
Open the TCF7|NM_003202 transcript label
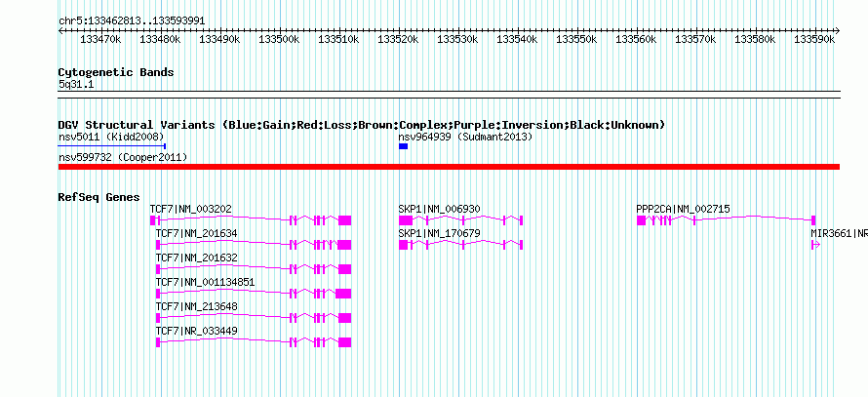coord(191,210)
